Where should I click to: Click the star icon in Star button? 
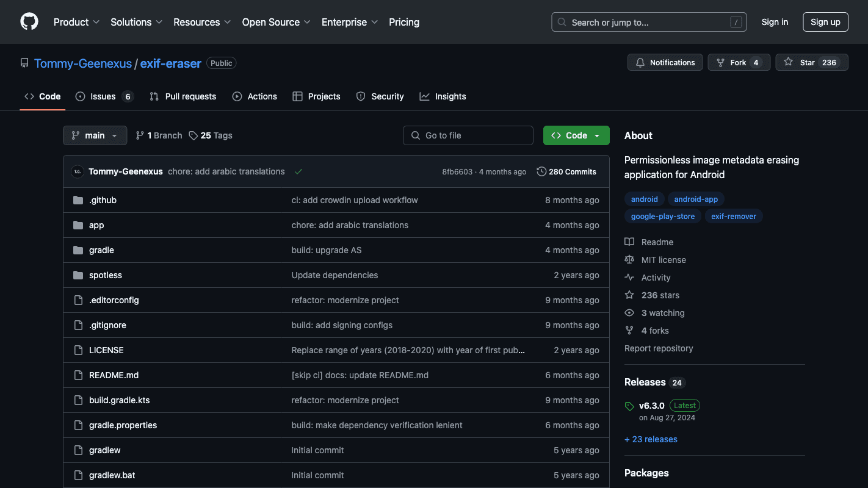pyautogui.click(x=789, y=62)
